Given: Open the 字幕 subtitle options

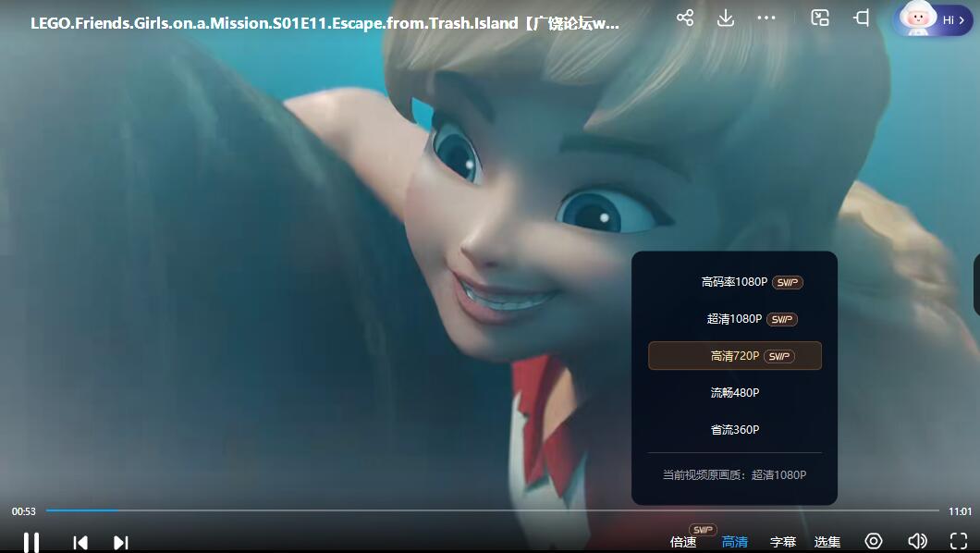Looking at the screenshot, I should pyautogui.click(x=783, y=542).
